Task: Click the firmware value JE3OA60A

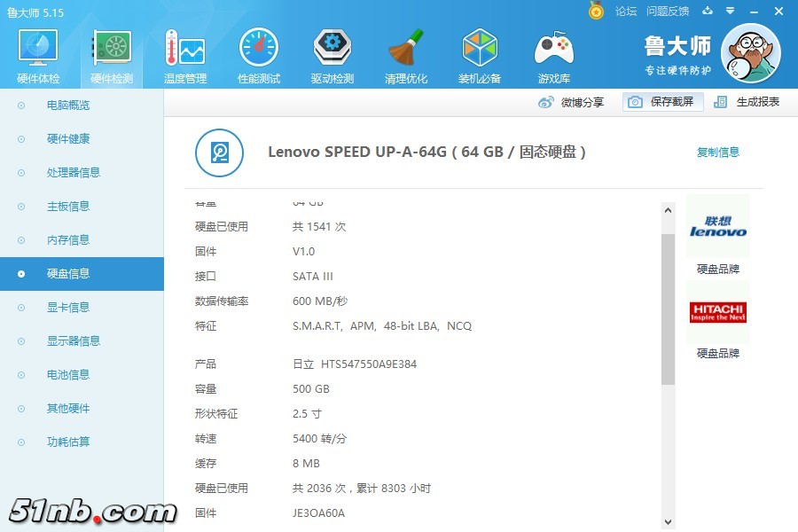Action: pyautogui.click(x=318, y=513)
